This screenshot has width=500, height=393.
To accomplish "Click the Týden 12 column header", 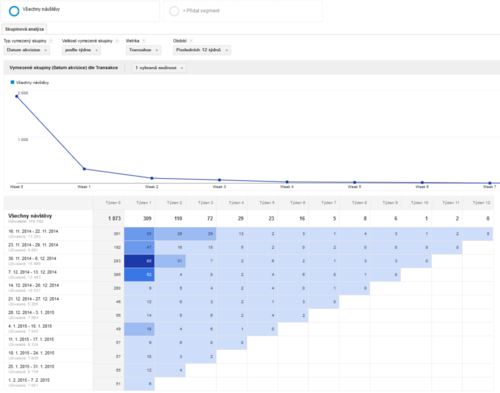I will [478, 203].
